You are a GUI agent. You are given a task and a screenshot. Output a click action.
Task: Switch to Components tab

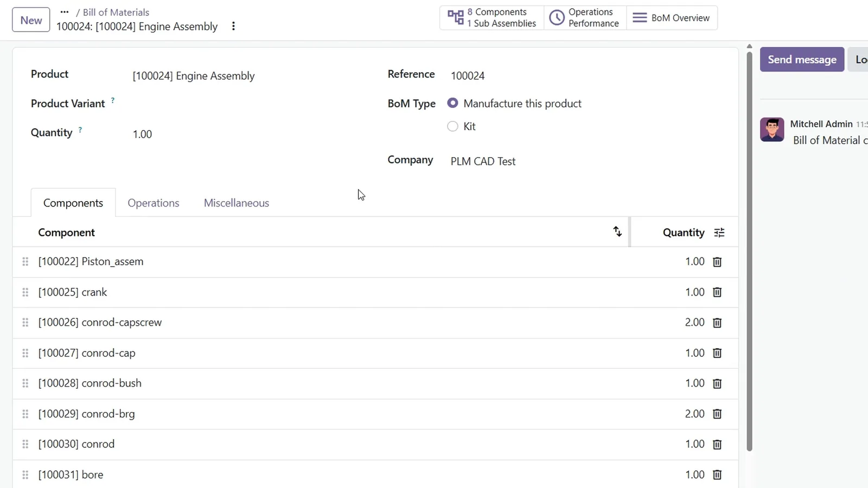pyautogui.click(x=73, y=203)
